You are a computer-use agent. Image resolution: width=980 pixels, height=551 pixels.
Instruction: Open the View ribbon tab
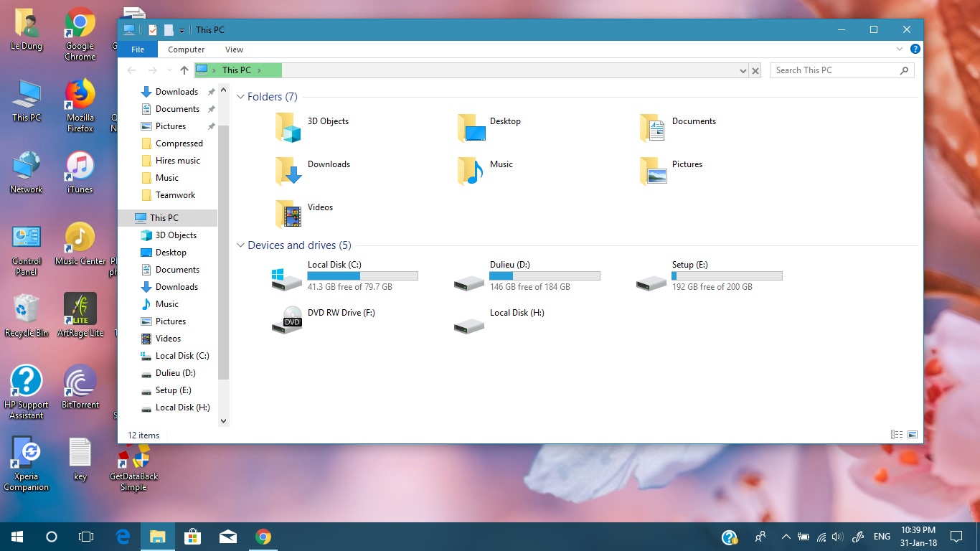(x=234, y=50)
